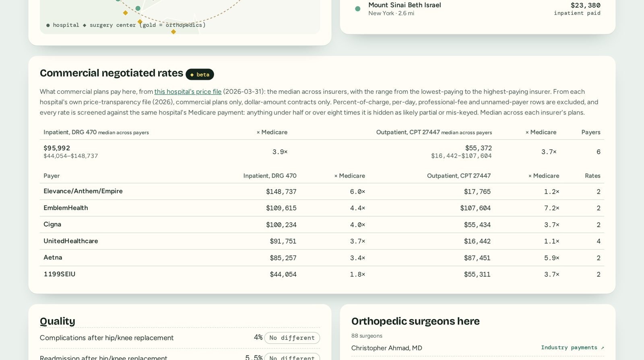The image size is (644, 360).
Task: Click the Payer column header
Action: (52, 176)
